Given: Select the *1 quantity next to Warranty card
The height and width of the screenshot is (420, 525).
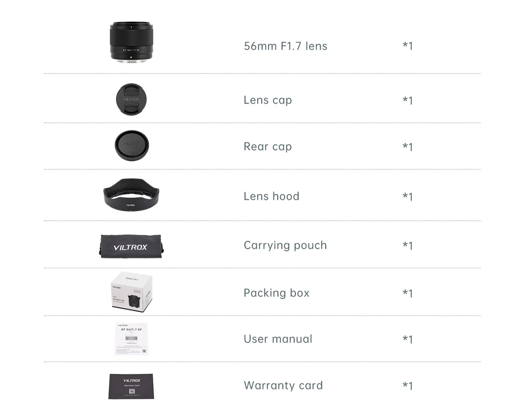Looking at the screenshot, I should [407, 385].
